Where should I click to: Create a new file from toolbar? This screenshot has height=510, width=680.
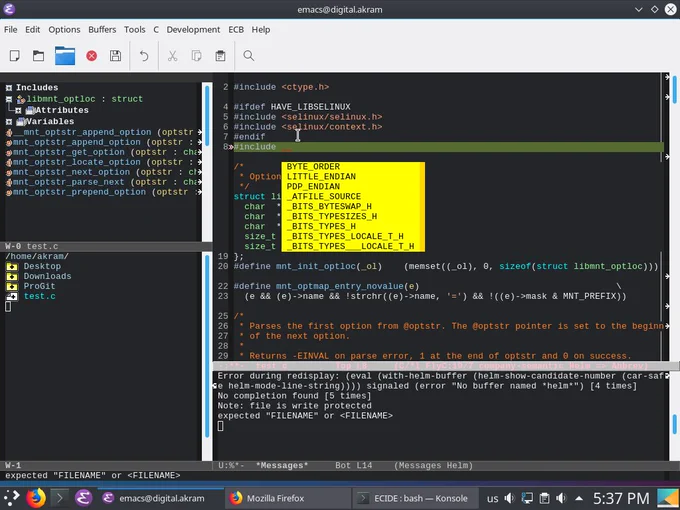click(15, 56)
